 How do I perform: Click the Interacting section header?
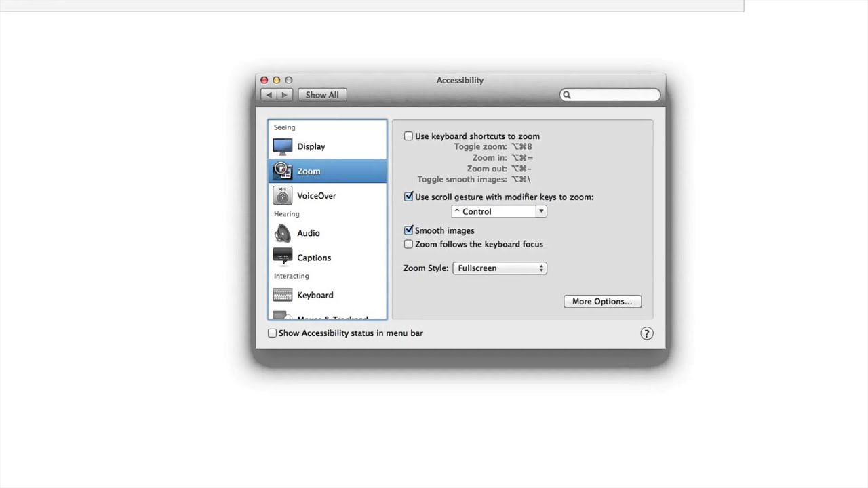point(291,277)
